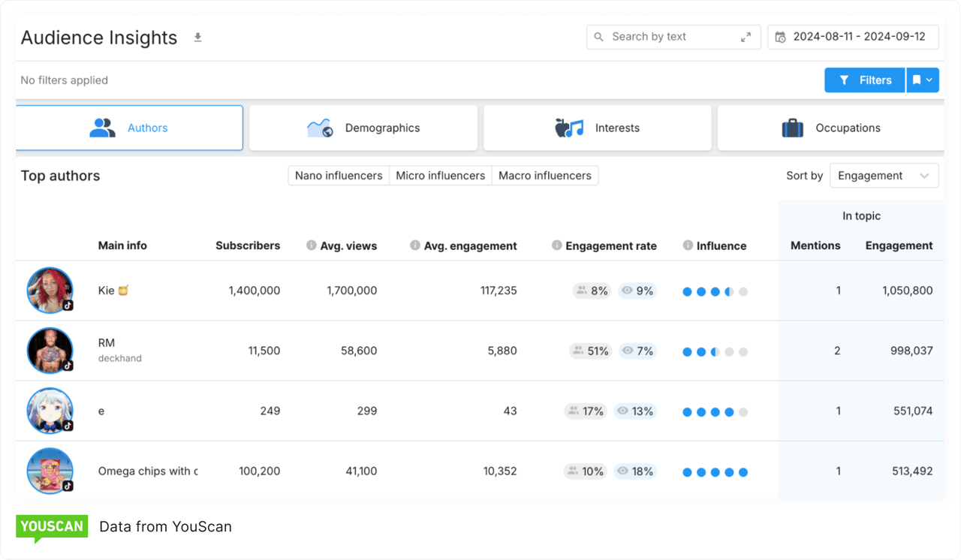
Task: Switch to the Demographics tab
Action: 363,128
